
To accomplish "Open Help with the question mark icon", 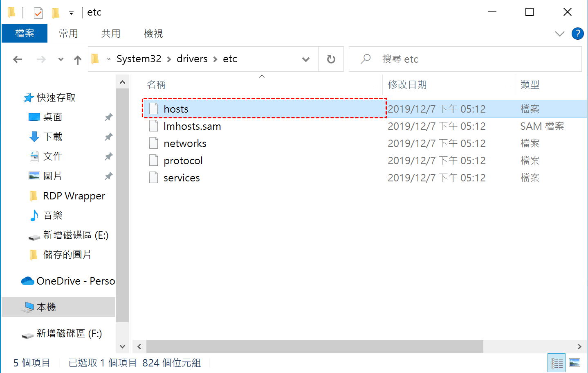I will (577, 34).
